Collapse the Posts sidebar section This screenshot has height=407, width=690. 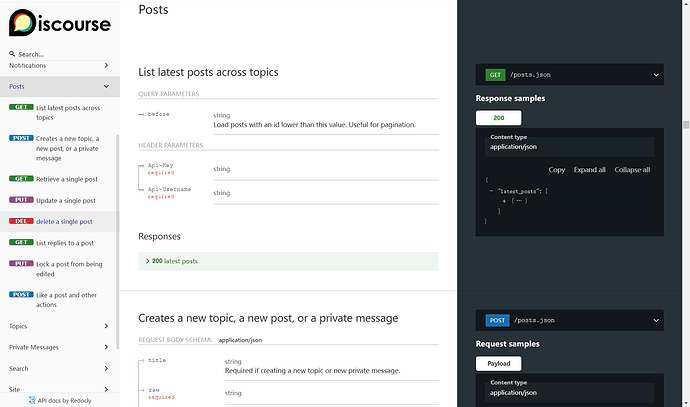tap(59, 87)
